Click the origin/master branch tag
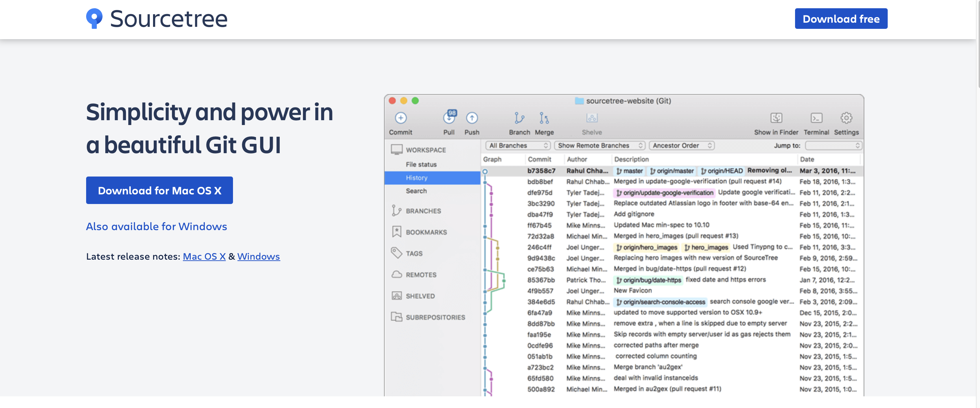Image resolution: width=980 pixels, height=408 pixels. [x=672, y=171]
